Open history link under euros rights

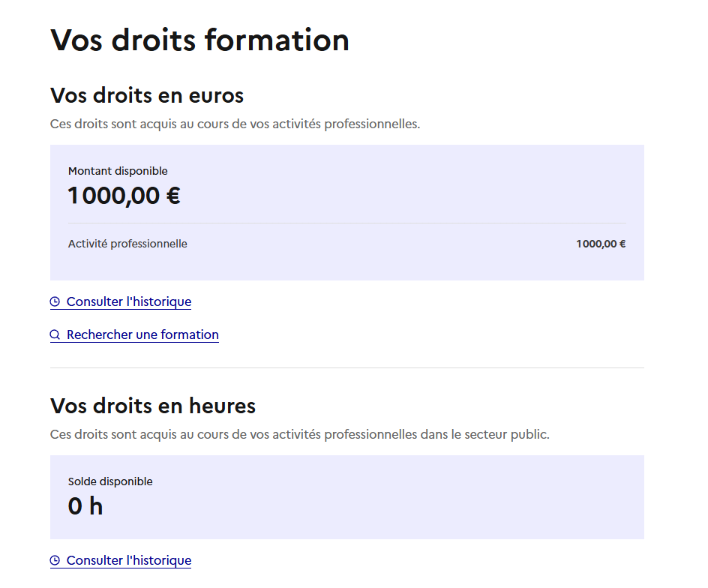(121, 301)
